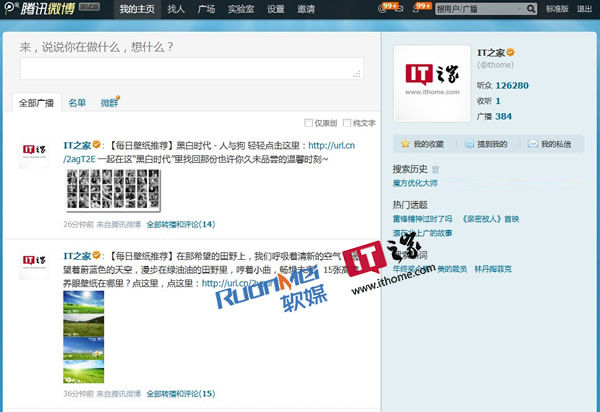Click the 标准版 link

point(557,9)
